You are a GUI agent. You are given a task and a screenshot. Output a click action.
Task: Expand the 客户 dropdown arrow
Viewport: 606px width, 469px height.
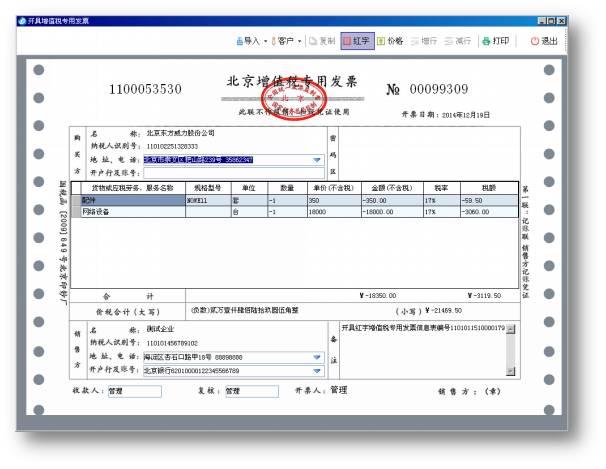(300, 41)
